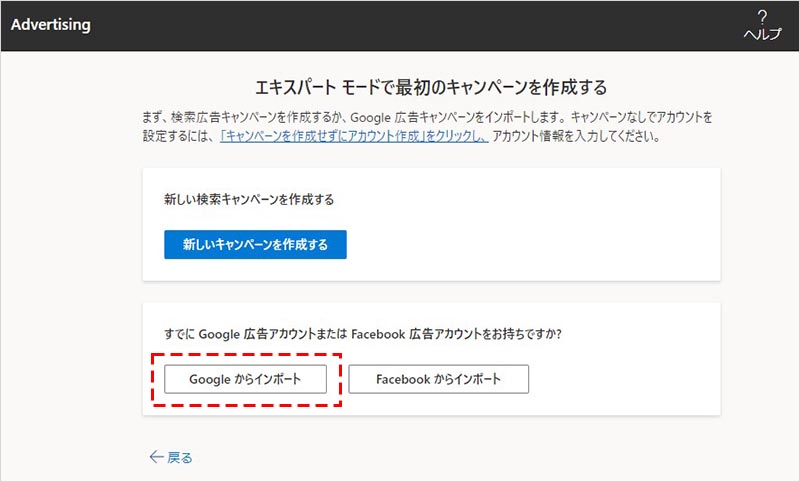Image resolution: width=800 pixels, height=482 pixels.
Task: Choose the Facebook からインポート button
Action: 438,379
